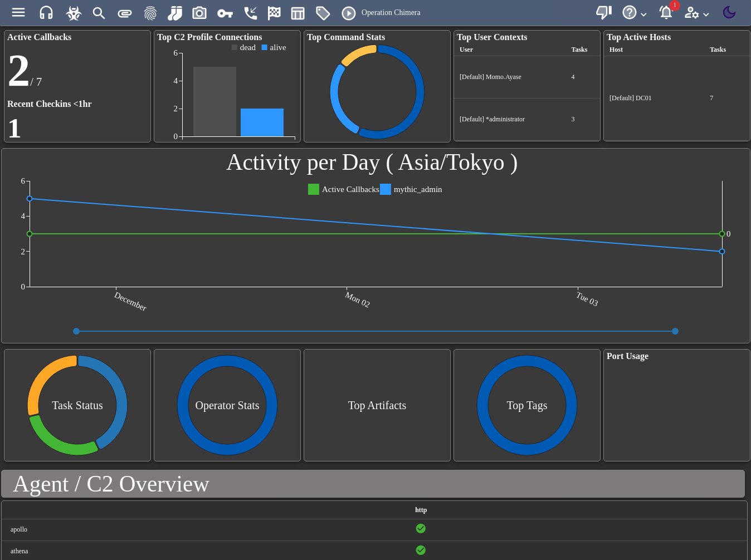Open screenshots via the camera icon

[x=199, y=13]
